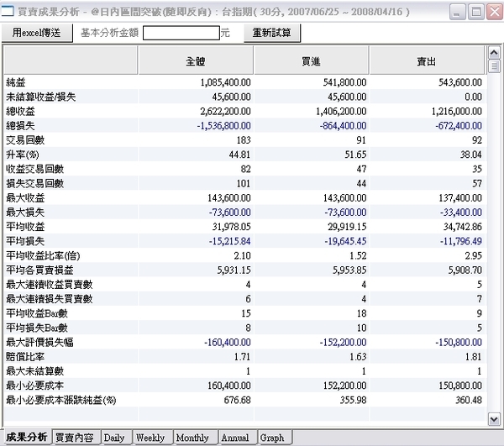Select the 最小必要成本漲跌純益(%) value 676.68
The image size is (504, 446).
237,400
